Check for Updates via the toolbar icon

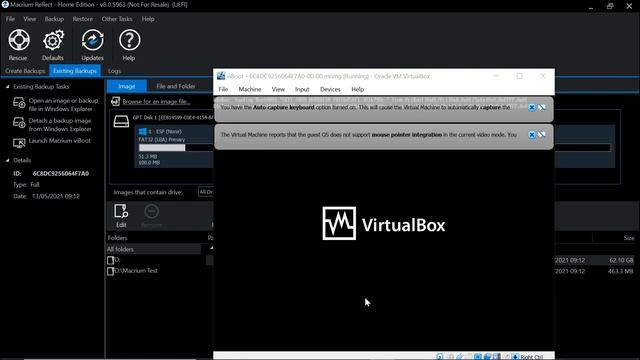coord(92,44)
